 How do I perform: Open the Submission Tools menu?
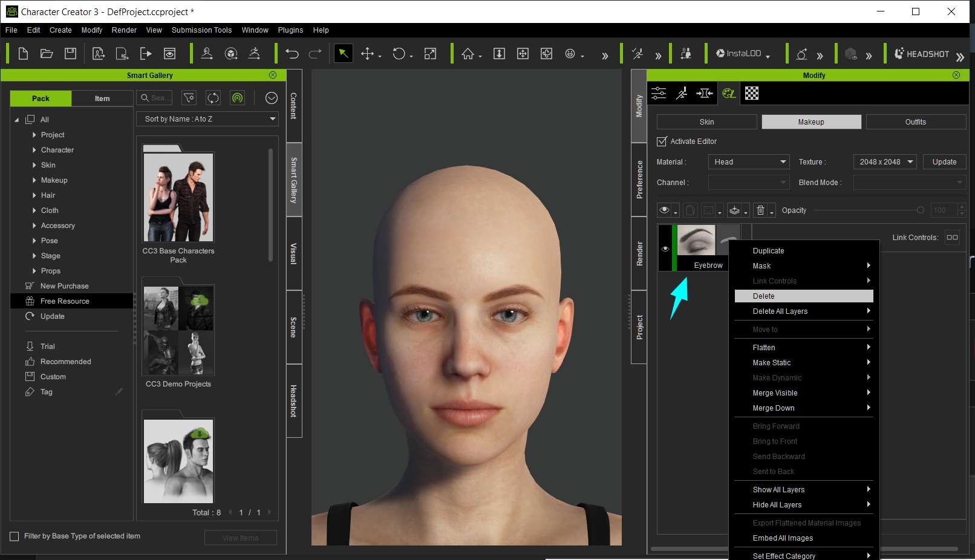(201, 30)
